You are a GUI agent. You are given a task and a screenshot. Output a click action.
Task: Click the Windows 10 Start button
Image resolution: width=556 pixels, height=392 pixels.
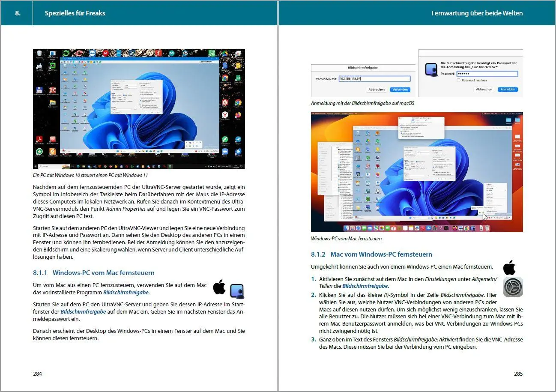(x=36, y=166)
